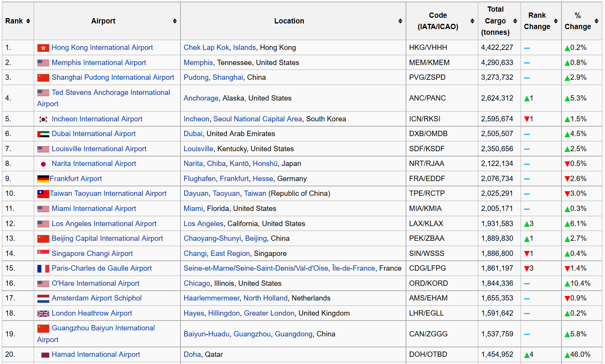This screenshot has height=364, width=605.
Task: Select the 46.0% change value
Action: pos(577,355)
